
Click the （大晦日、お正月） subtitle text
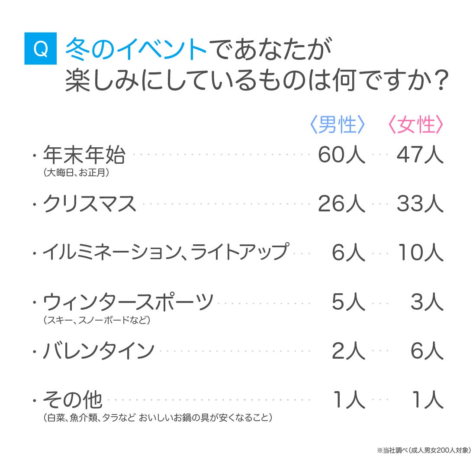76,173
